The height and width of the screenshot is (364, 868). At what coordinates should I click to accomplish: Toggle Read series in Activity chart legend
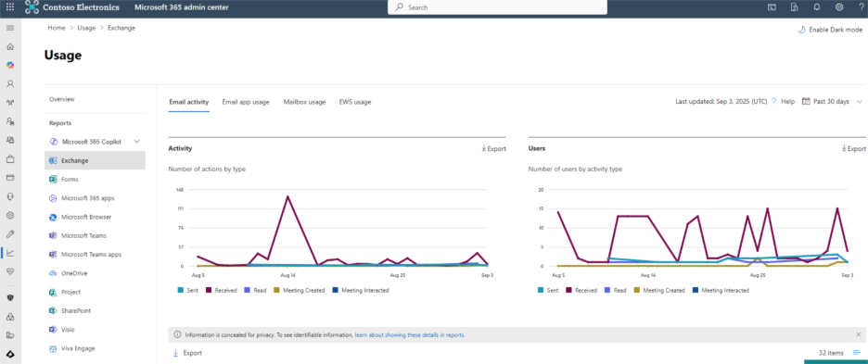[256, 290]
